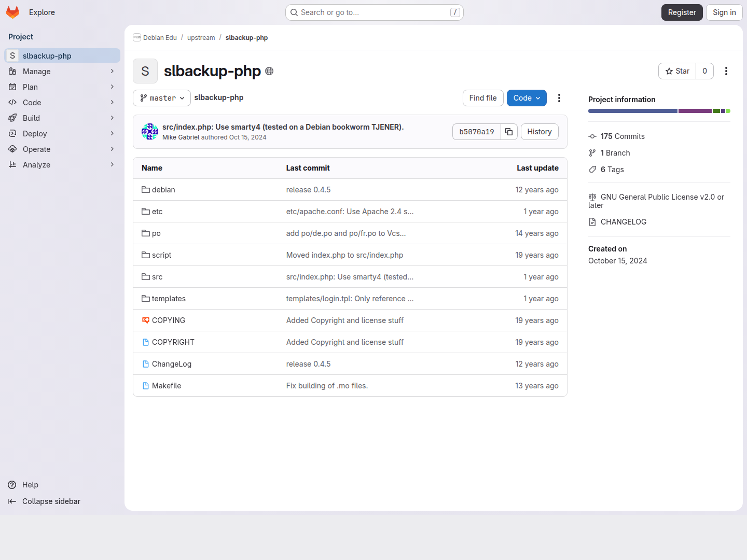The height and width of the screenshot is (560, 747).
Task: Click the CHANGELOG document icon
Action: click(592, 222)
